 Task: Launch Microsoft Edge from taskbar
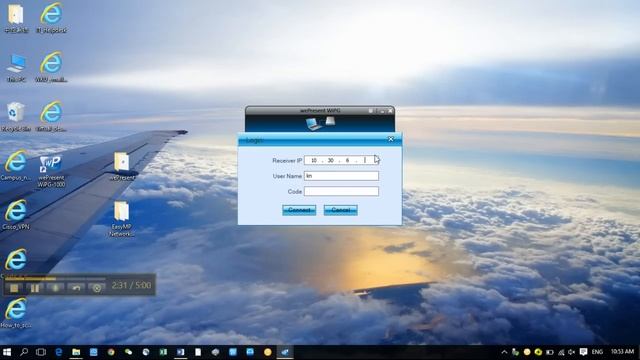coord(59,352)
